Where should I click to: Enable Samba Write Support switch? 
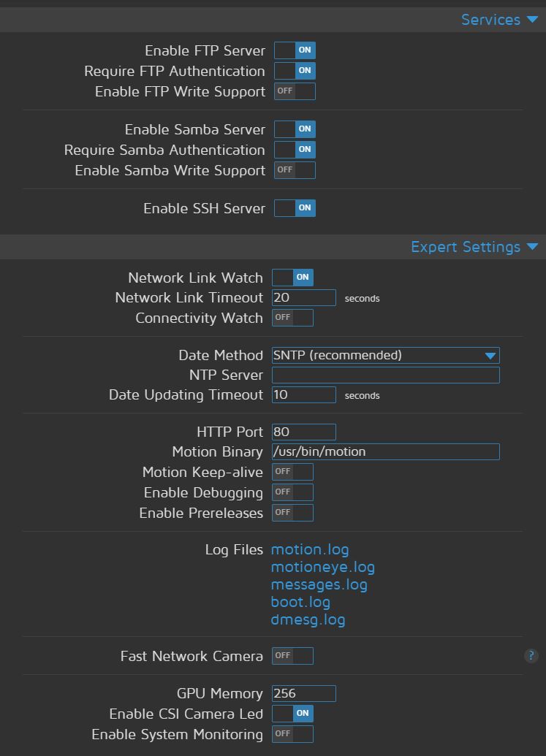[x=295, y=170]
